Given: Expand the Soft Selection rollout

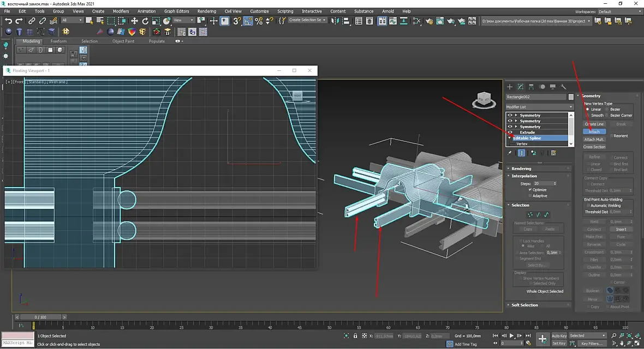Looking at the screenshot, I should [x=524, y=305].
